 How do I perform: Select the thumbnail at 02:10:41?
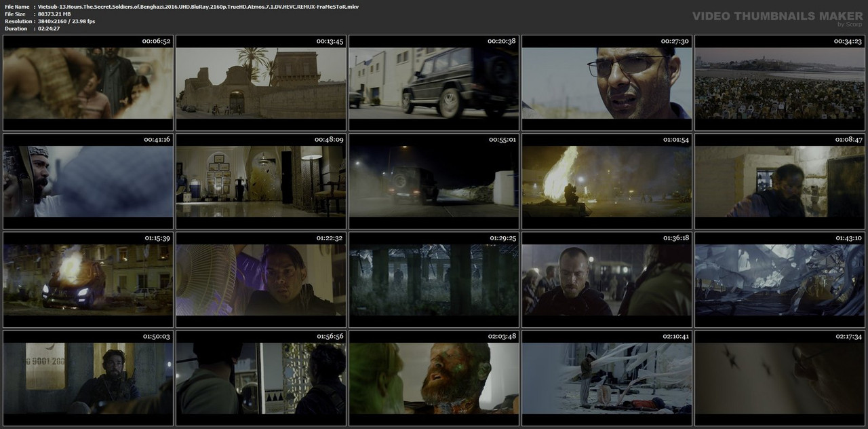[x=607, y=378]
